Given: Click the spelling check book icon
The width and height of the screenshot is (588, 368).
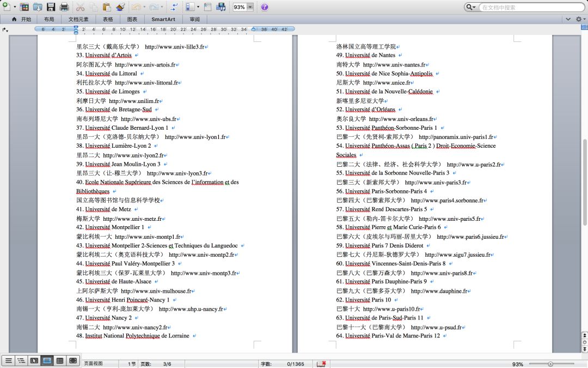Looking at the screenshot, I should pyautogui.click(x=321, y=364).
